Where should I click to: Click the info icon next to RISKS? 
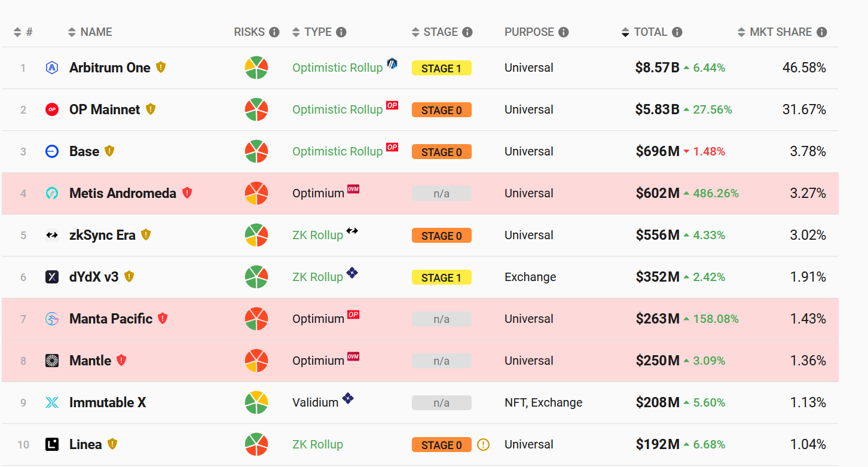pyautogui.click(x=274, y=32)
